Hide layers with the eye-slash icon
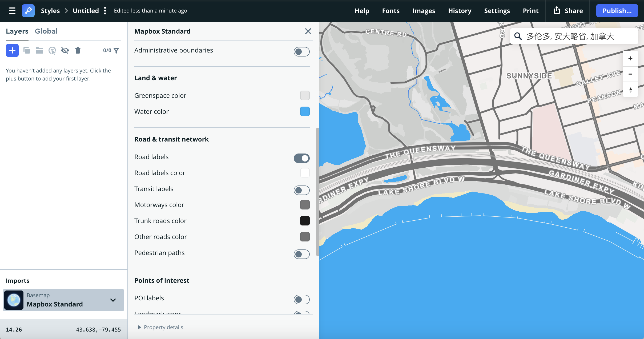644x339 pixels. click(x=65, y=50)
